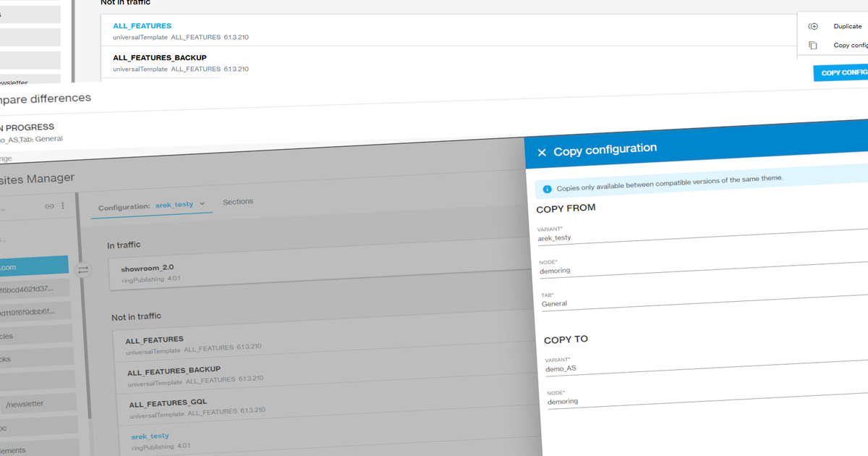Switch to the Sections tab
This screenshot has height=456, width=868.
(238, 202)
